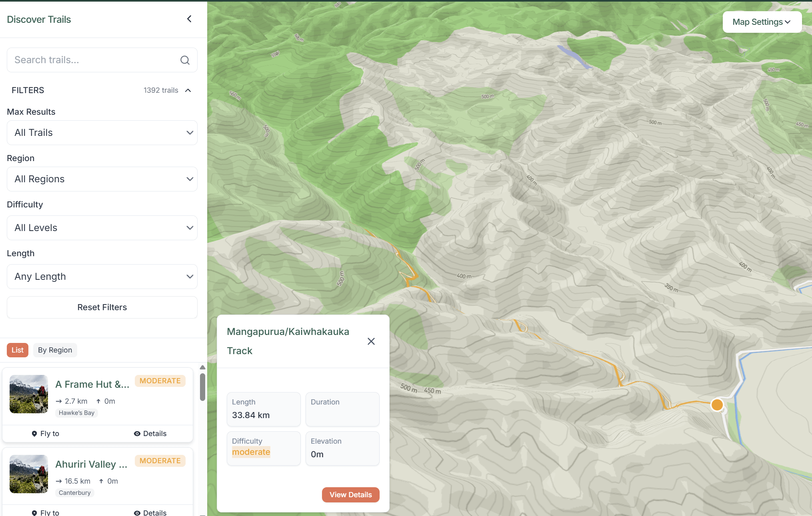Click the Fly to pin icon for Ahuriri Valley
This screenshot has height=516, width=812.
tap(34, 512)
